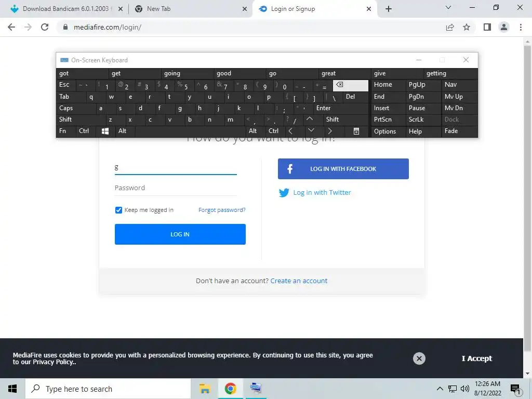Open the Chrome profile avatar
Image resolution: width=532 pixels, height=399 pixels.
coord(504,27)
